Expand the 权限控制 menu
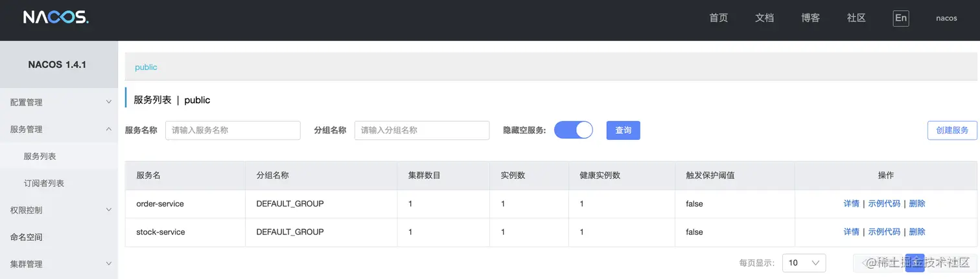The height and width of the screenshot is (279, 980). coord(58,210)
